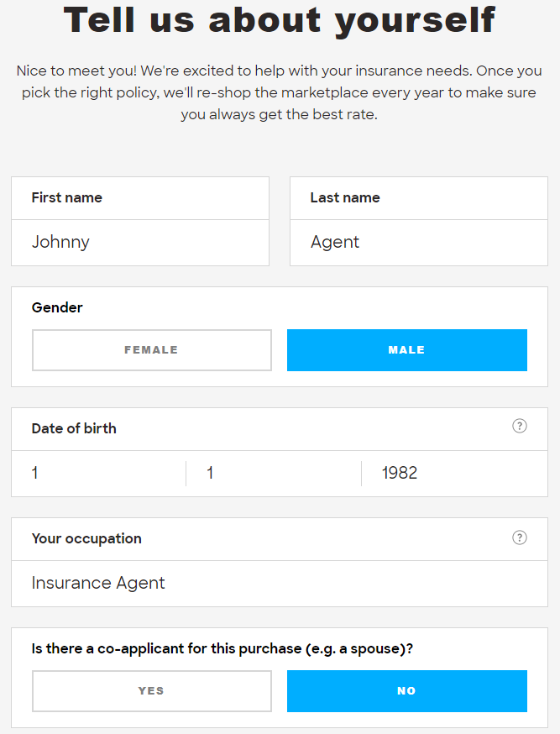Viewport: 560px width, 734px height.
Task: Click the introductory paragraph about insurance needs
Action: 280,92
